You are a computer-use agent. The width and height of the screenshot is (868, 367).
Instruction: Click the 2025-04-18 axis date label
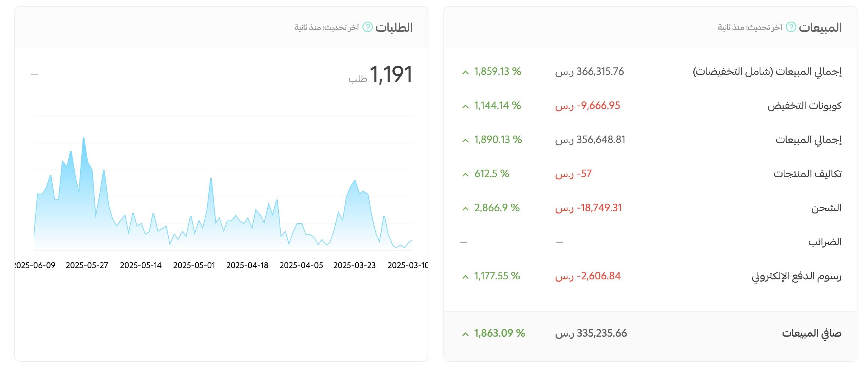(247, 266)
